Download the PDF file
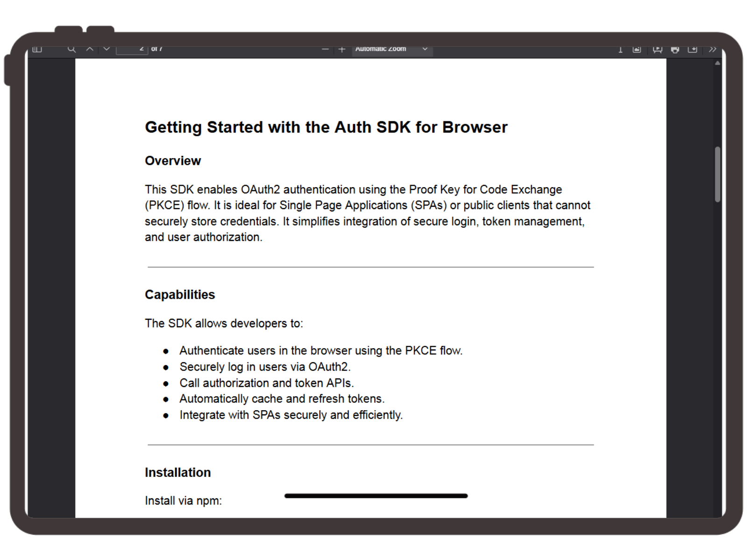 click(693, 49)
